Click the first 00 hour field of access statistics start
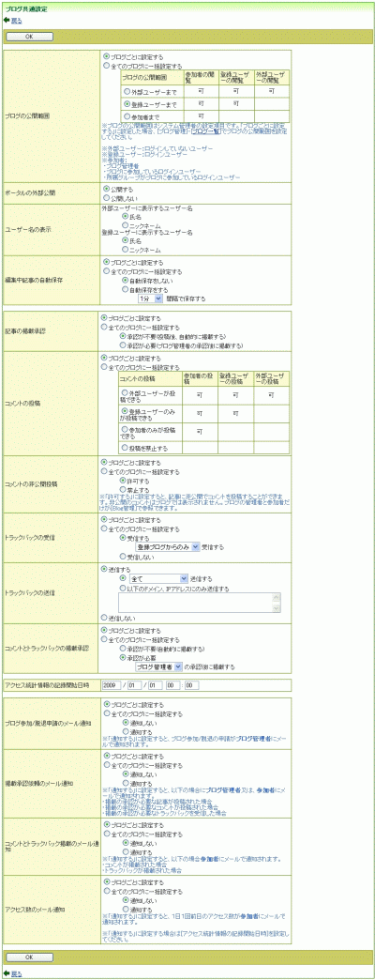This screenshot has width=375, height=980. pos(172,685)
